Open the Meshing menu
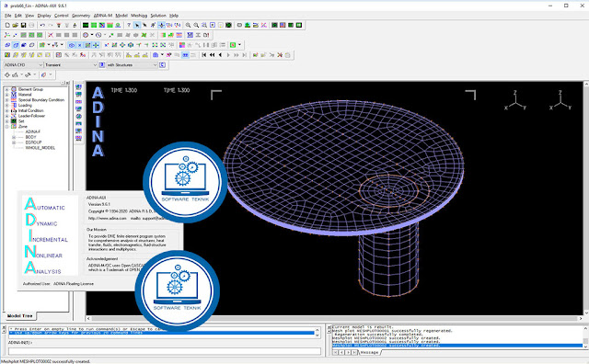The height and width of the screenshot is (364, 589). point(139,16)
